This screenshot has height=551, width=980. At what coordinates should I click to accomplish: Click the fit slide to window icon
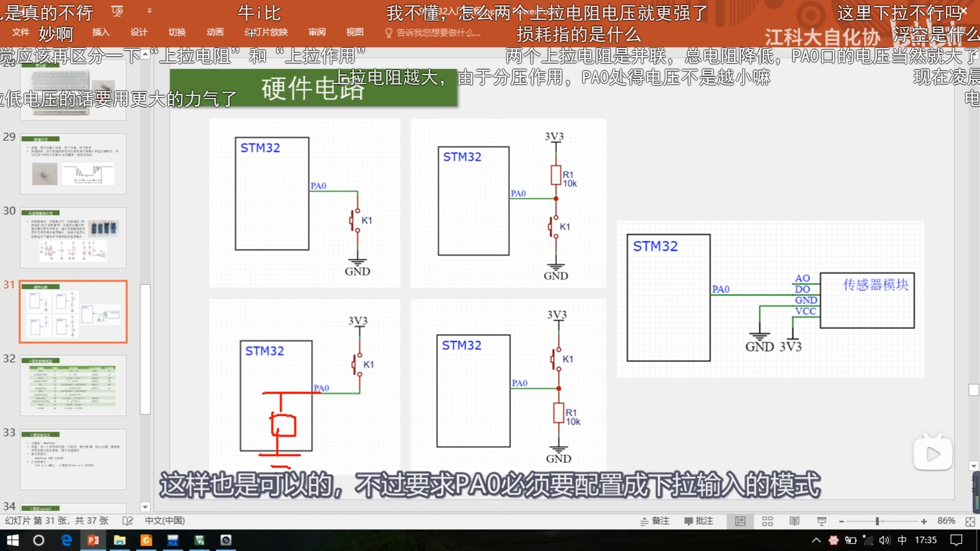(x=970, y=522)
